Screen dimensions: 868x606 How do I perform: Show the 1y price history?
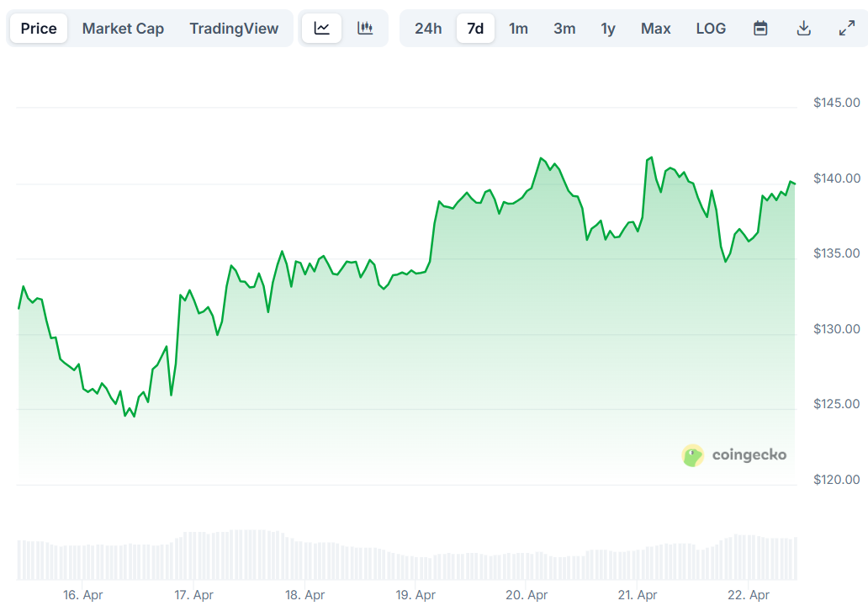[x=608, y=29]
